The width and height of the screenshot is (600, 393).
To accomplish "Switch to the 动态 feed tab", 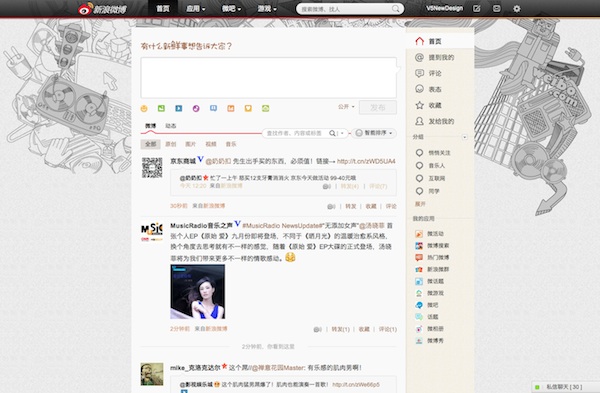I will 171,126.
